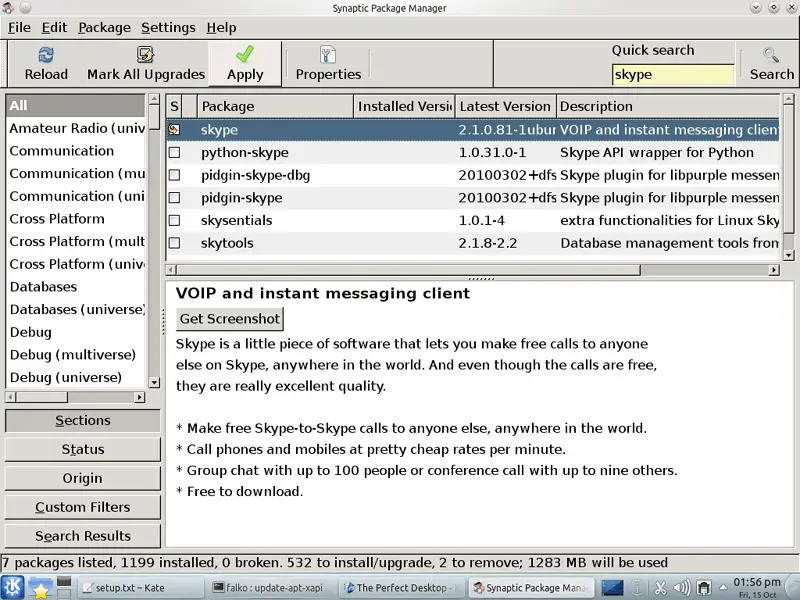Click the Mark All Upgrades toolbar icon

pos(145,55)
